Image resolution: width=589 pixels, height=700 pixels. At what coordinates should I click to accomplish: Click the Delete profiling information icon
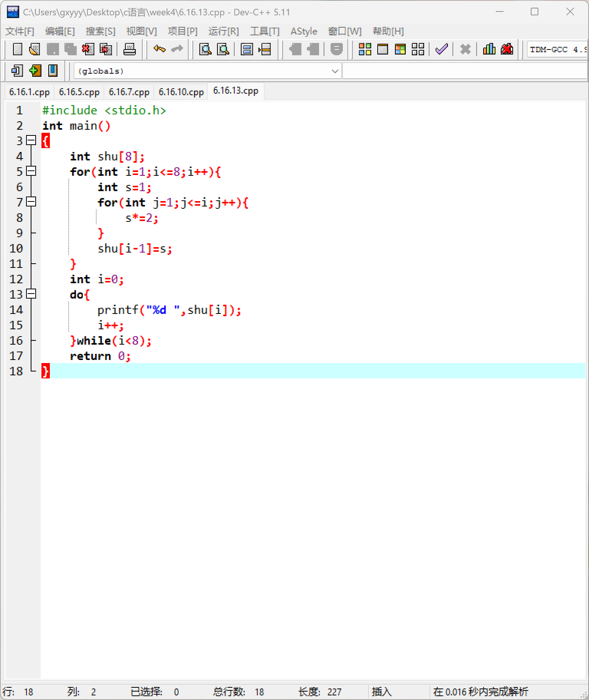click(x=507, y=49)
